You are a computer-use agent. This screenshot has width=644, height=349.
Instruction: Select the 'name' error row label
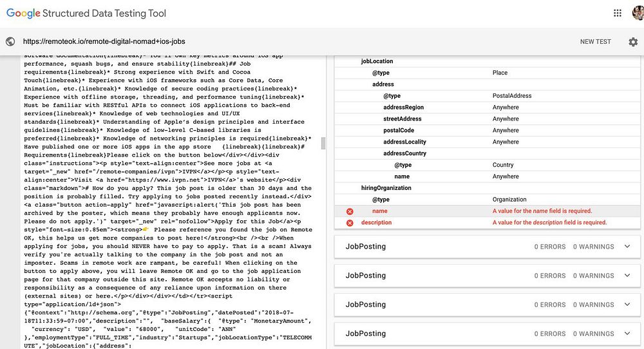[379, 211]
